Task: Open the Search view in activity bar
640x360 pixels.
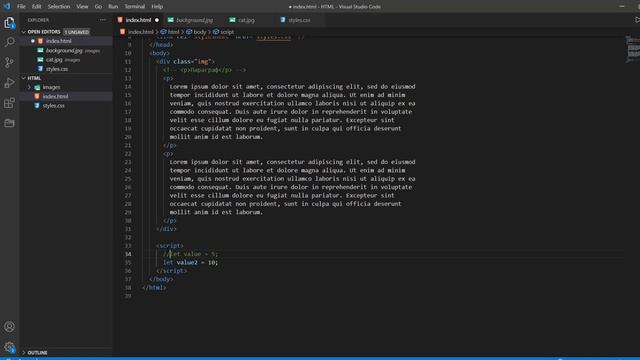Action: [x=9, y=42]
